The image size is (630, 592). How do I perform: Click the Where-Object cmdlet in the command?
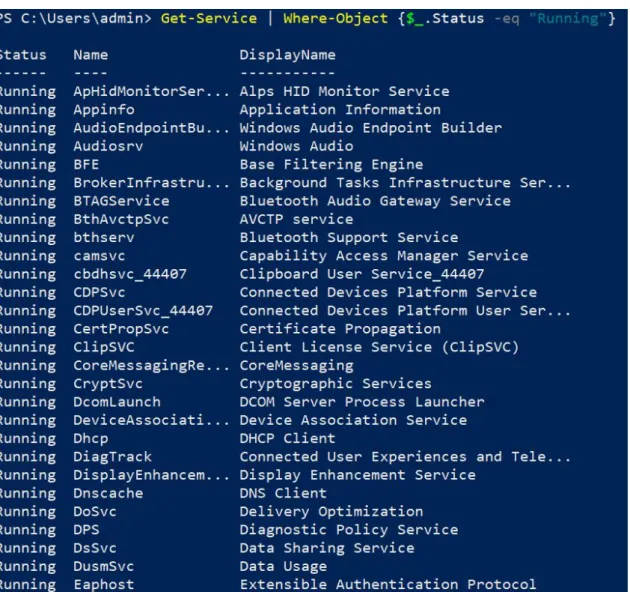tap(335, 18)
